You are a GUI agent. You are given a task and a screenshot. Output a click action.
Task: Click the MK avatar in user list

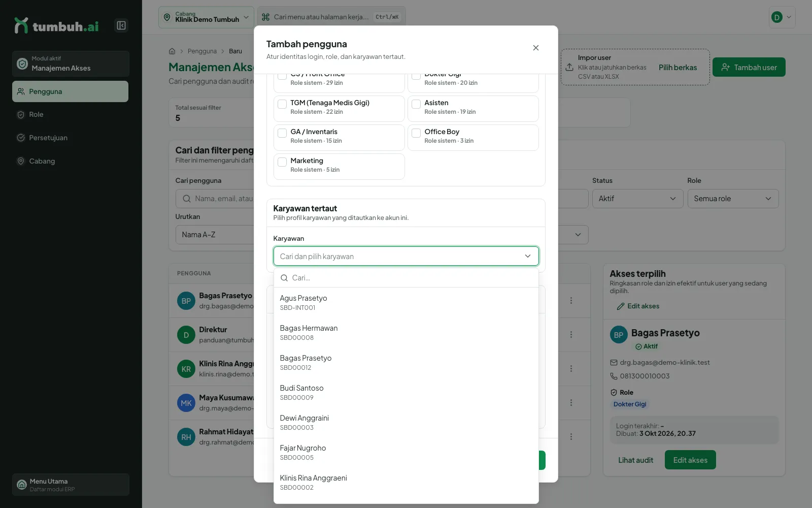click(186, 403)
